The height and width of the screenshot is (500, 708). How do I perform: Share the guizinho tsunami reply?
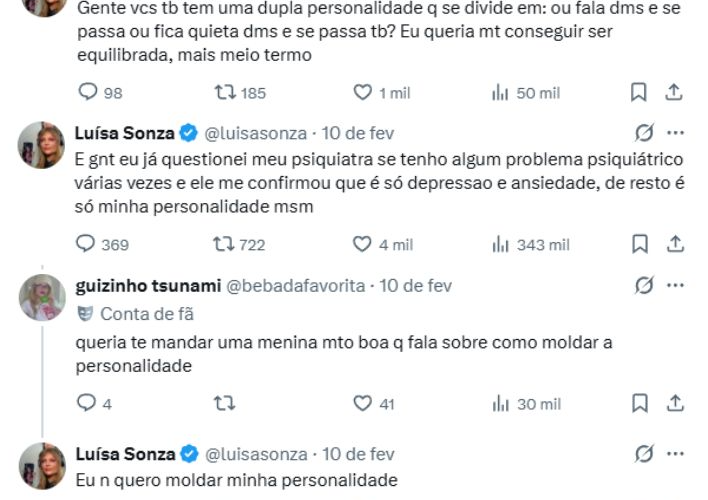pyautogui.click(x=674, y=404)
